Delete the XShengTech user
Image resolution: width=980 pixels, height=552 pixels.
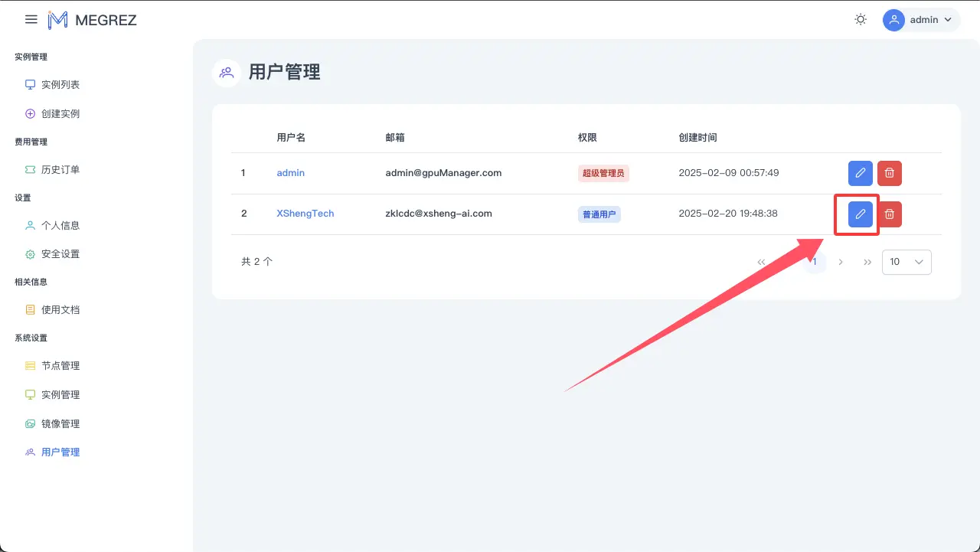tap(890, 214)
